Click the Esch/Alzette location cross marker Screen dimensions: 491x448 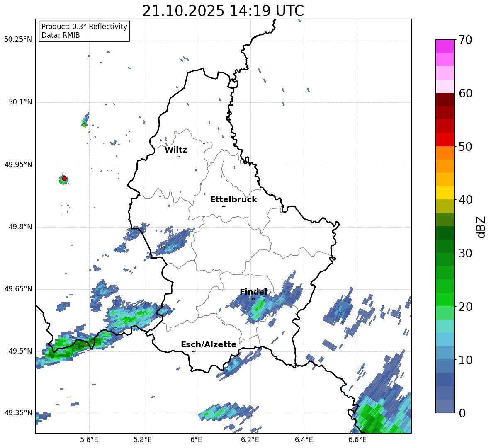[x=194, y=351]
